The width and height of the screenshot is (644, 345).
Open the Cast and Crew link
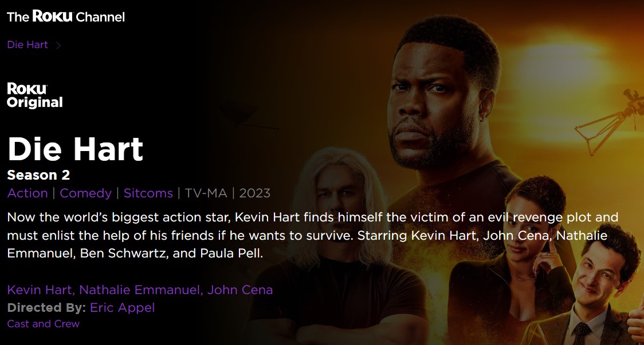43,324
